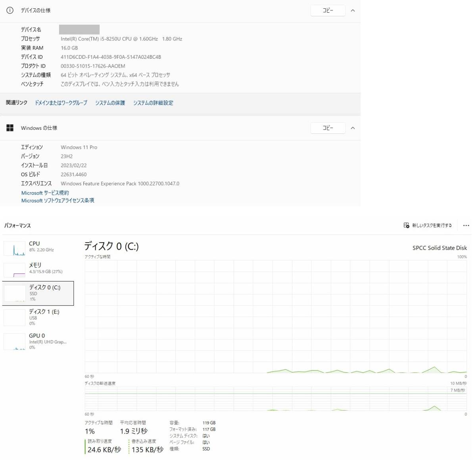Select the ディスク 0 (C:) graph thumbnail
476x470 pixels.
pyautogui.click(x=14, y=294)
